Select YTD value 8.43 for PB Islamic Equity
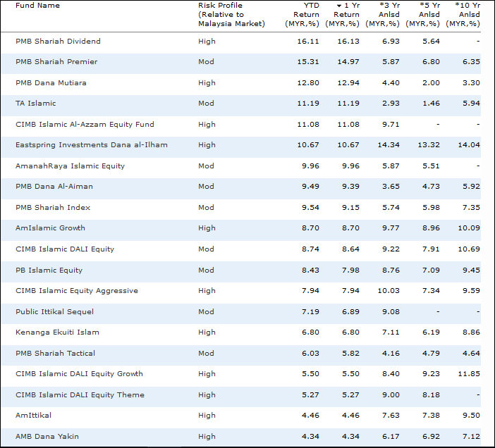495x448 pixels. tap(311, 270)
